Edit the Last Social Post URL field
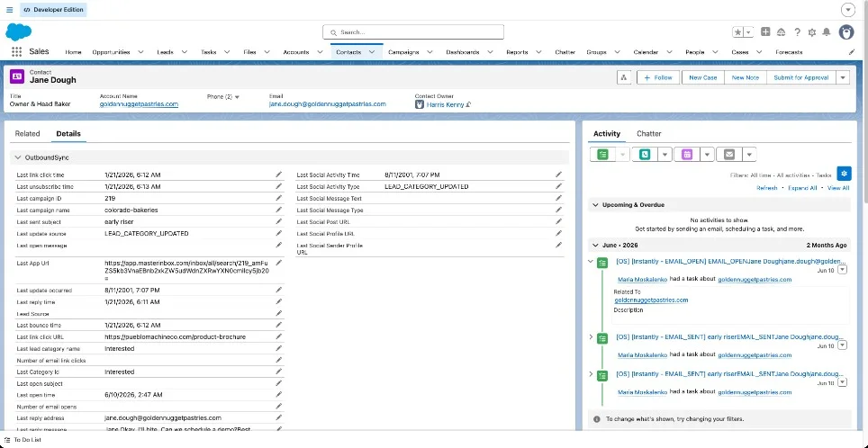868x448 pixels. 558,222
